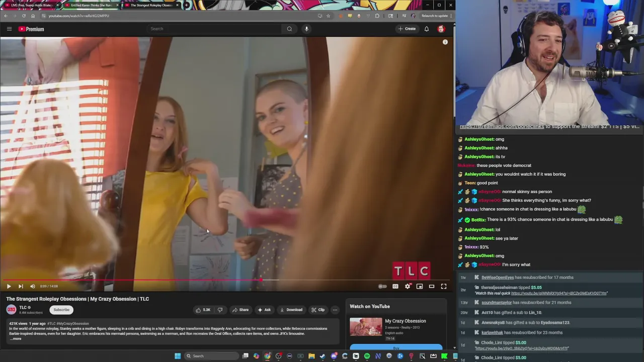Open the TLC channel avatar
Viewport: 644px width, 362px height.
pyautogui.click(x=12, y=310)
